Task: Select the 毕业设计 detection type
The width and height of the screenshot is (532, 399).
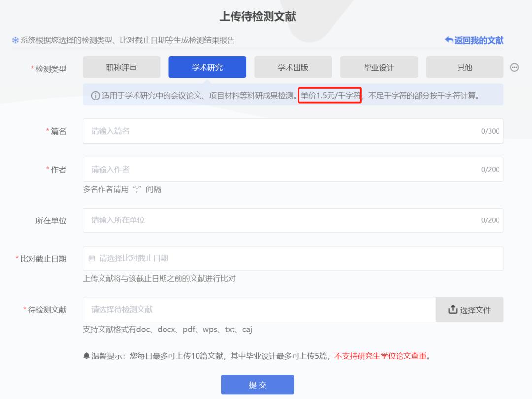Action: click(379, 67)
